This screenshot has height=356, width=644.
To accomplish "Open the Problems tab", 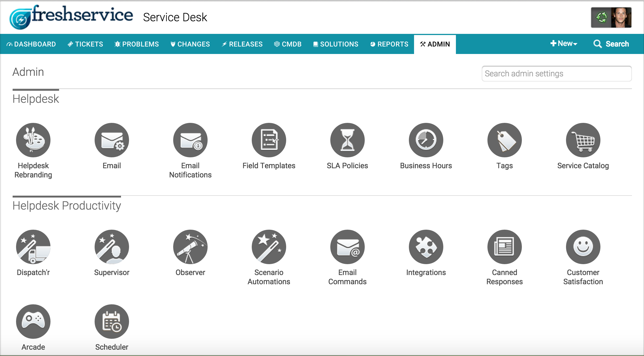I will click(136, 44).
